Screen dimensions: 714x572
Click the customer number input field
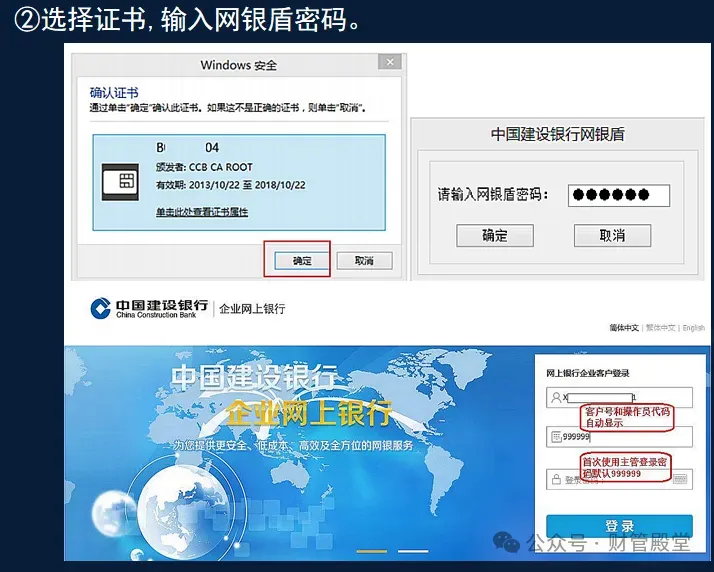(x=619, y=398)
